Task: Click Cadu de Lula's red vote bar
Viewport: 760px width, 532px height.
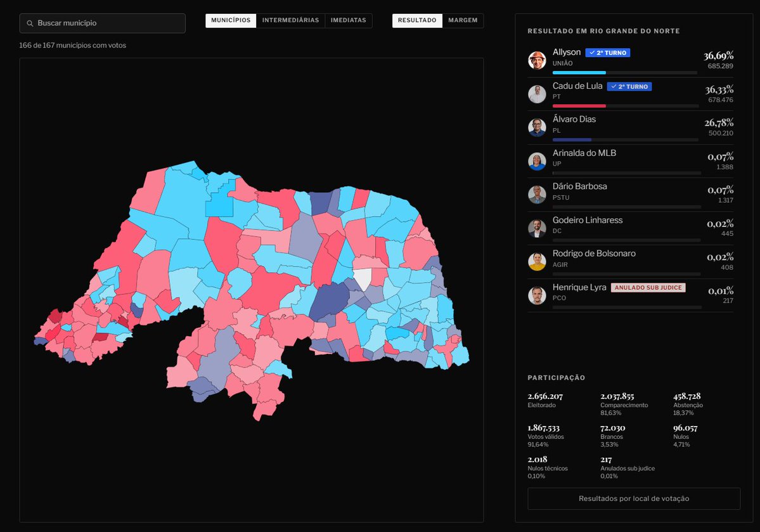Action: click(579, 106)
